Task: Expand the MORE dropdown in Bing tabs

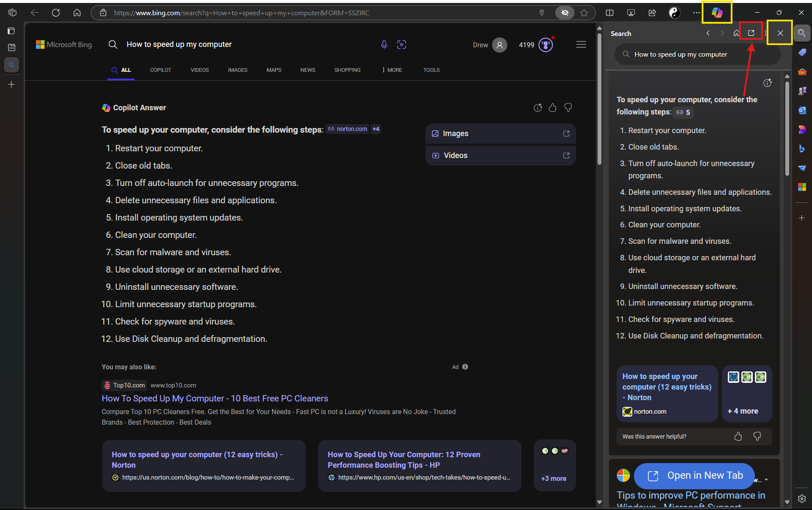Action: pos(392,70)
